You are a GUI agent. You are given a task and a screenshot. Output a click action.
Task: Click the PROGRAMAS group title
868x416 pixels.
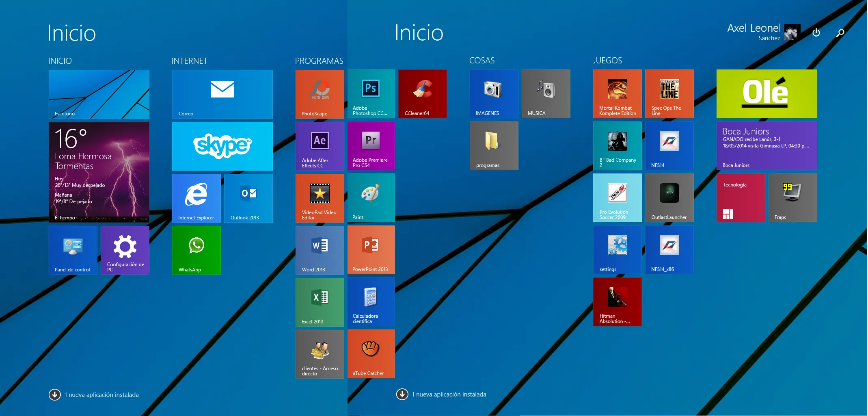(x=319, y=61)
